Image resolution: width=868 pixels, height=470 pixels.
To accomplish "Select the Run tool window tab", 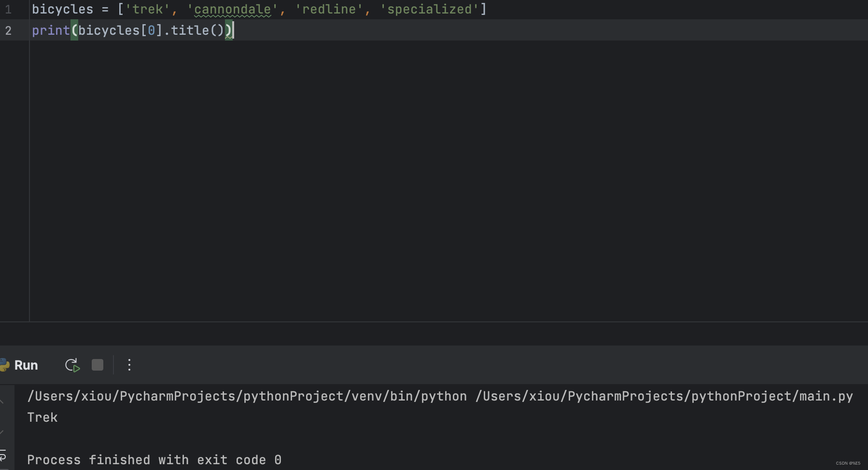I will point(26,365).
